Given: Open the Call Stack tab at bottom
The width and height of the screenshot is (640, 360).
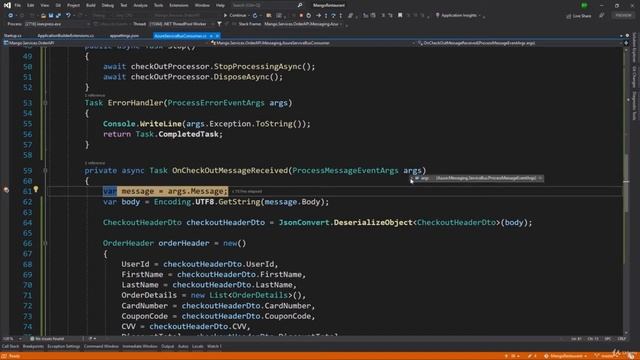Looking at the screenshot, I should click(x=10, y=347).
